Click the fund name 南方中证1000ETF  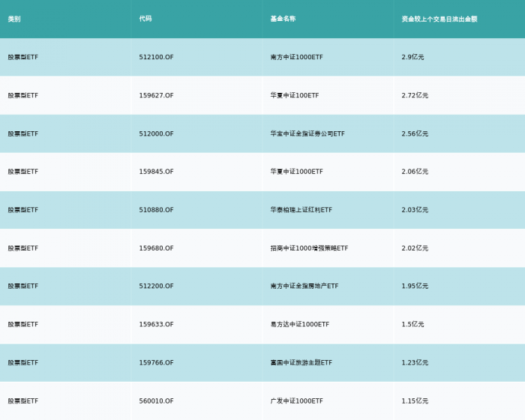(x=297, y=57)
